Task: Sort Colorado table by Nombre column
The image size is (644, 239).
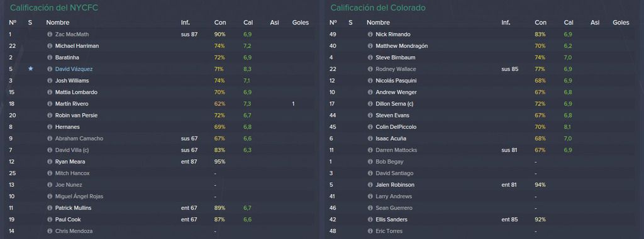Action: click(x=378, y=23)
